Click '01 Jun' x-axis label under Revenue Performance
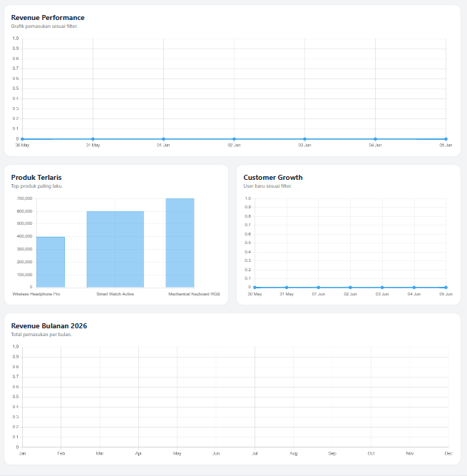Screen dimensions: 467x476 [163, 146]
